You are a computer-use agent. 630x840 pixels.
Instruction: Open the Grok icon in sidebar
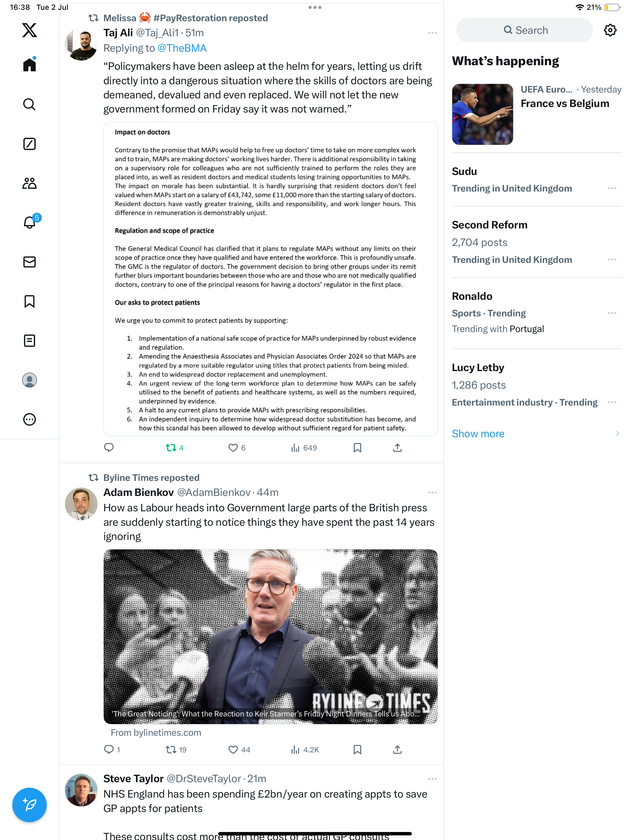click(29, 144)
